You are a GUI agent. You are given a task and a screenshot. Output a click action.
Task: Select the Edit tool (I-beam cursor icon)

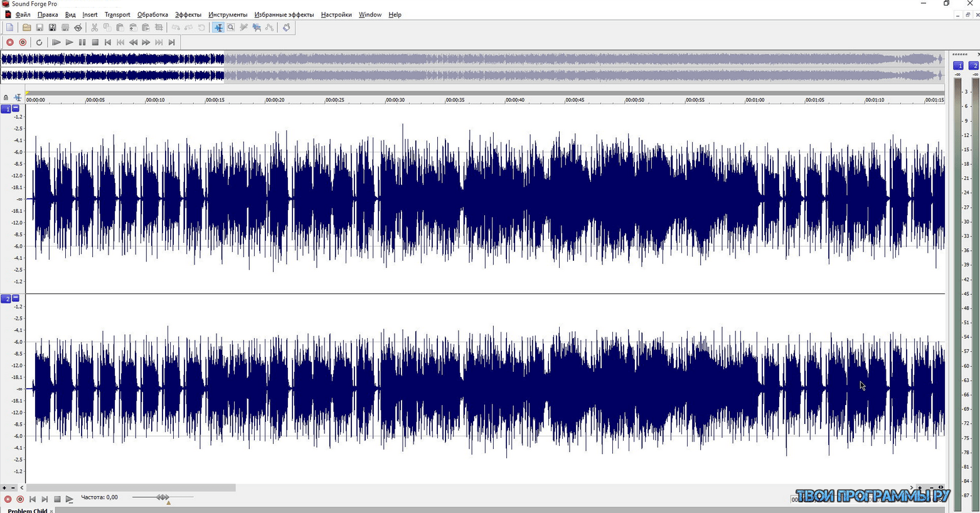point(218,28)
